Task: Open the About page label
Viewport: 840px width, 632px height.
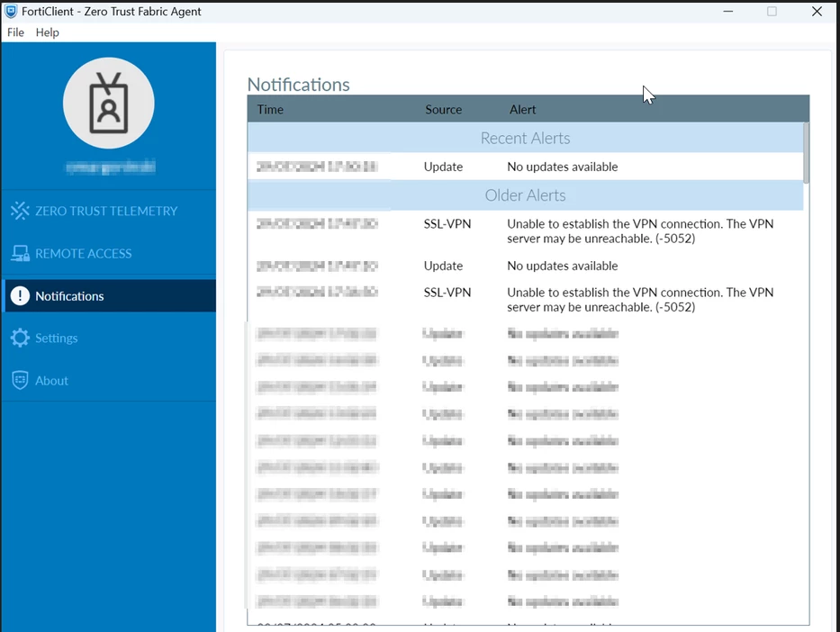Action: pyautogui.click(x=51, y=380)
